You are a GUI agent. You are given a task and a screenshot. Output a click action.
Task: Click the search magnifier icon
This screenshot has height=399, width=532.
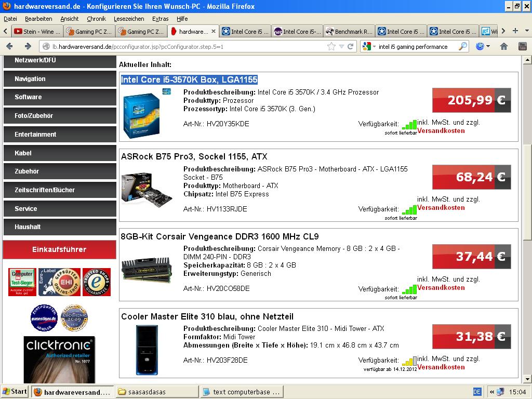tap(462, 46)
